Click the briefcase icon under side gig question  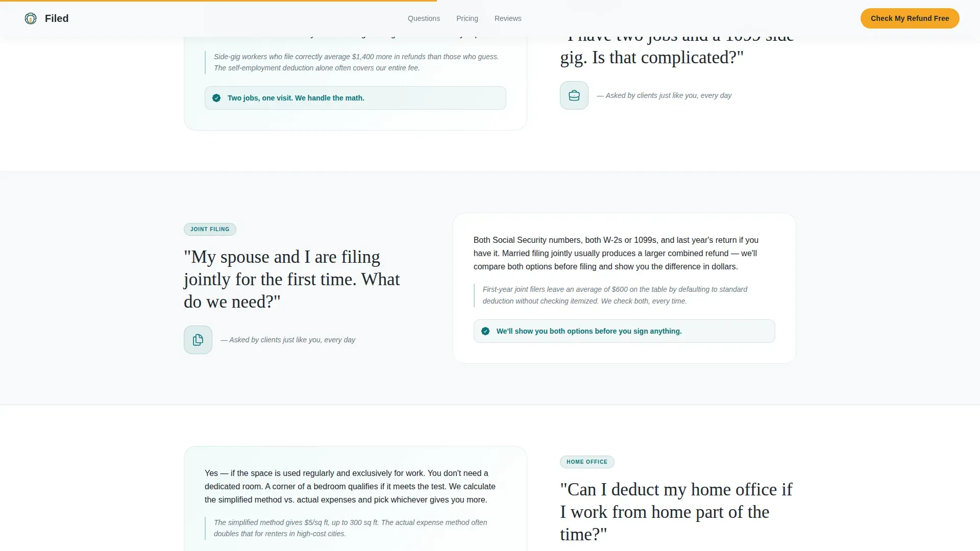(x=574, y=95)
